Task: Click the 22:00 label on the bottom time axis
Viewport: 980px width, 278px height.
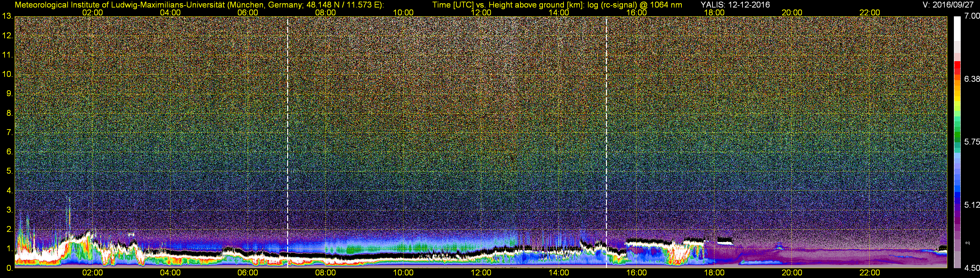Action: point(870,273)
